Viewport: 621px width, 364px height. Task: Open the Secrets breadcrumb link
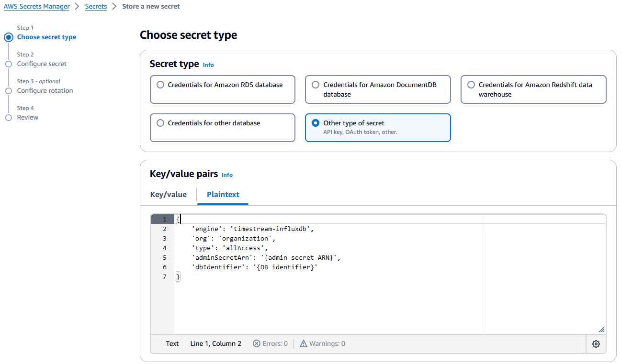click(96, 7)
